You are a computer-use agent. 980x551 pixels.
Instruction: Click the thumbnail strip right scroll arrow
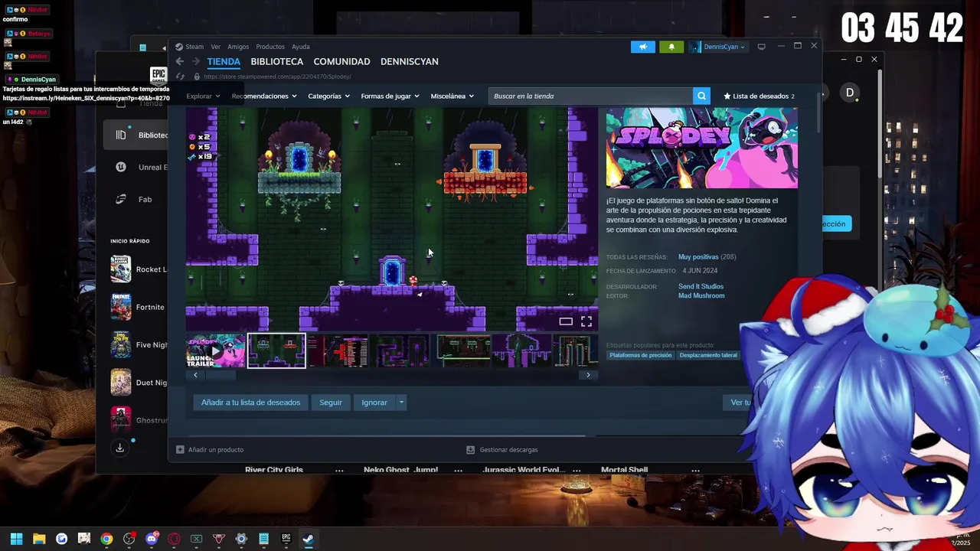(588, 375)
